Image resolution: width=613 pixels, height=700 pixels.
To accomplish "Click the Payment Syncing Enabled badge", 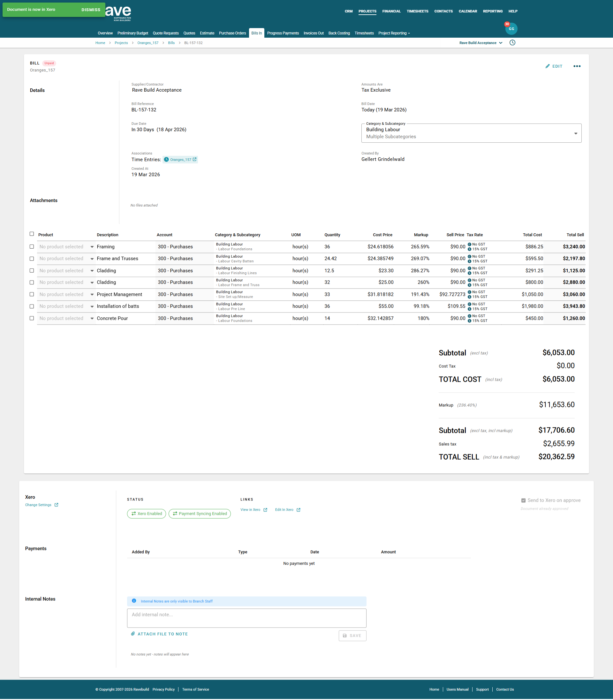I will coord(200,514).
